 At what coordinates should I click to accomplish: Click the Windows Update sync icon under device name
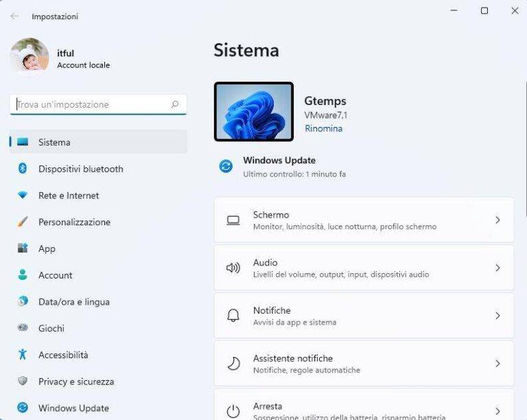[226, 166]
